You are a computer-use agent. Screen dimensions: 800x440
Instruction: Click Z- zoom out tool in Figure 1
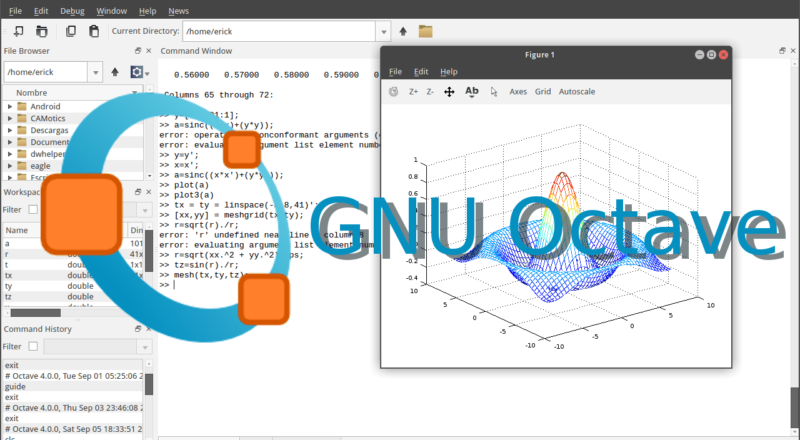coord(430,92)
